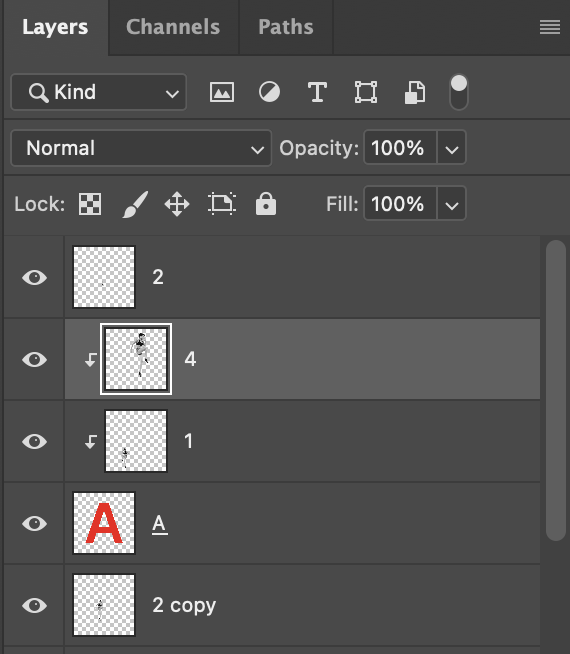The width and height of the screenshot is (570, 654).
Task: Click the layer name "2"
Action: point(158,277)
